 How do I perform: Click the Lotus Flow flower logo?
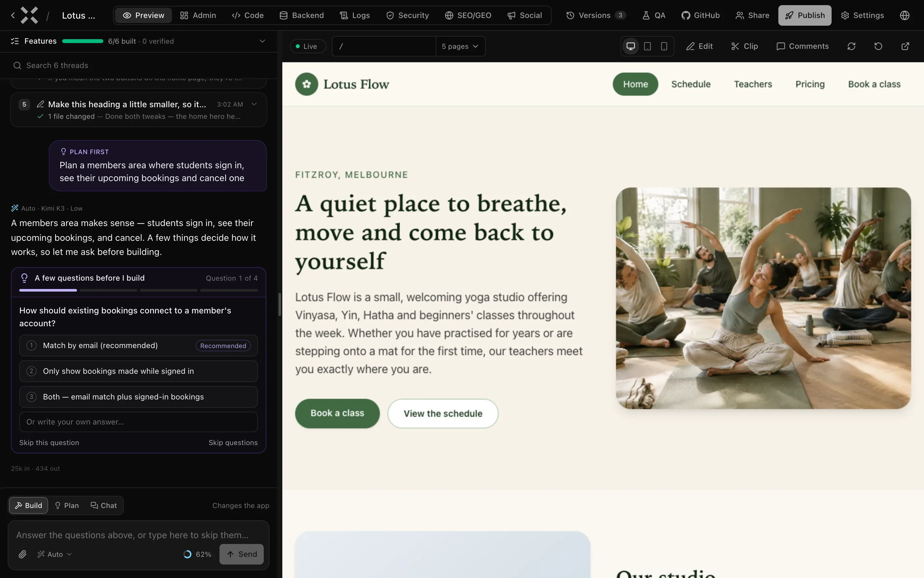[x=307, y=84]
